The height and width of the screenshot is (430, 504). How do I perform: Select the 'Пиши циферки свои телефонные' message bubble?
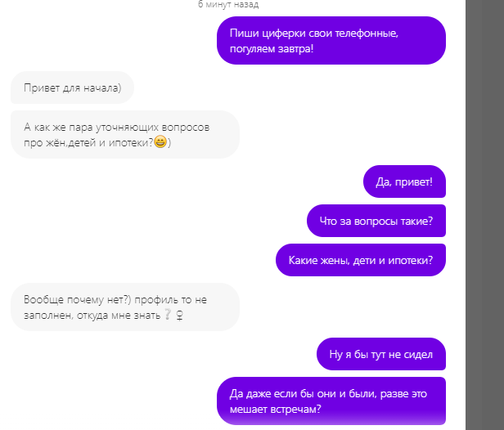331,40
